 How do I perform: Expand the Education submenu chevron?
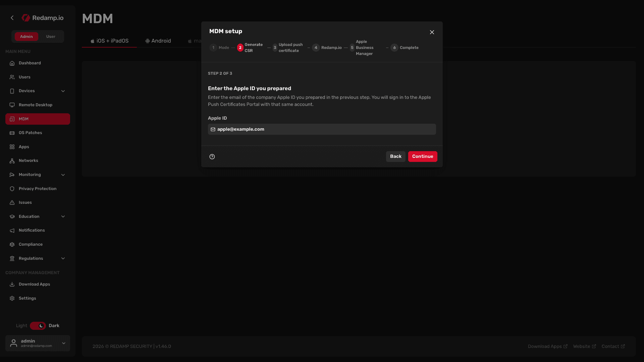tap(63, 217)
